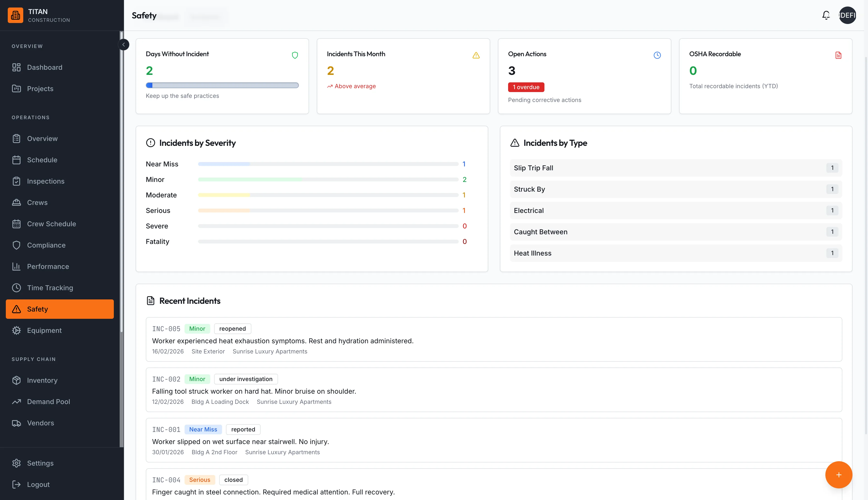The width and height of the screenshot is (868, 500).
Task: Click the Crew Schedule calendar icon
Action: (x=16, y=224)
